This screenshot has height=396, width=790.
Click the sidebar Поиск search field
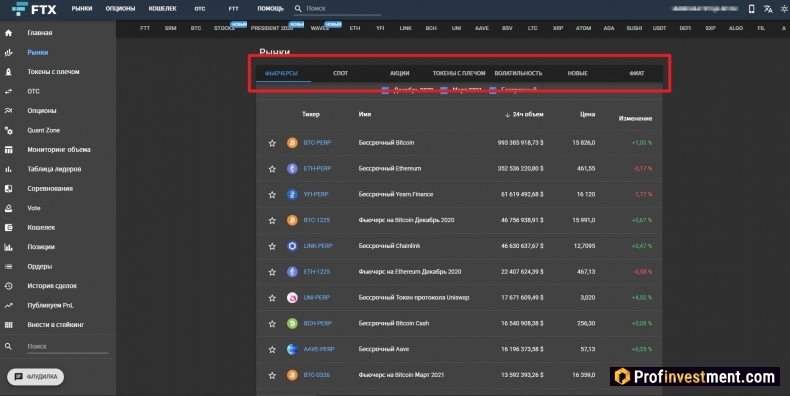(x=68, y=347)
